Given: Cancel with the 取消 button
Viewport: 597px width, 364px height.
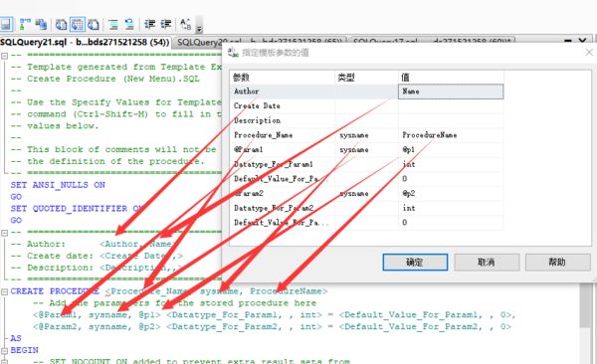Looking at the screenshot, I should pos(487,262).
